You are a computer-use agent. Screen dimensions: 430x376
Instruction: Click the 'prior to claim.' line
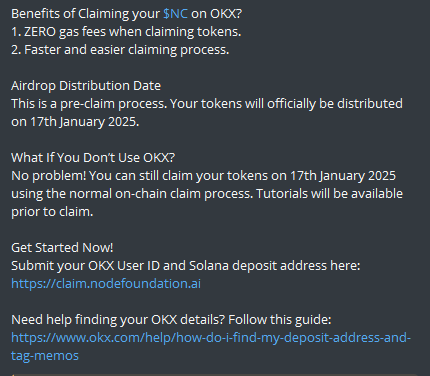coord(52,212)
